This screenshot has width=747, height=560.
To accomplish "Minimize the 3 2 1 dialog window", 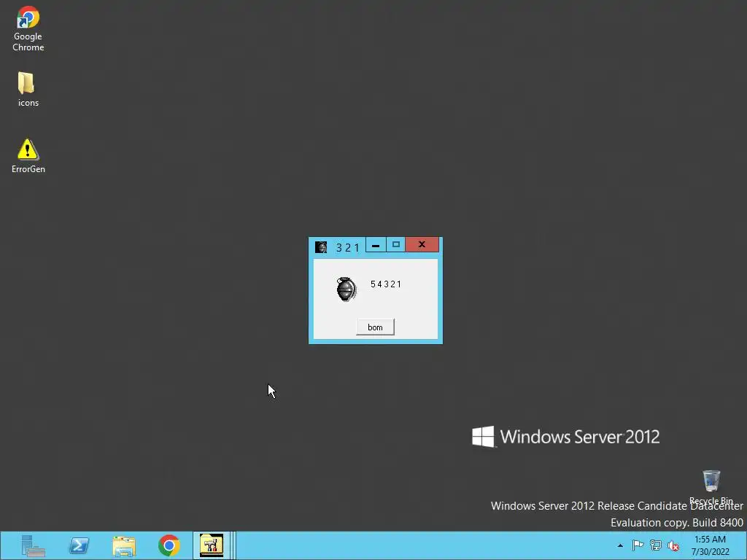I will click(376, 245).
